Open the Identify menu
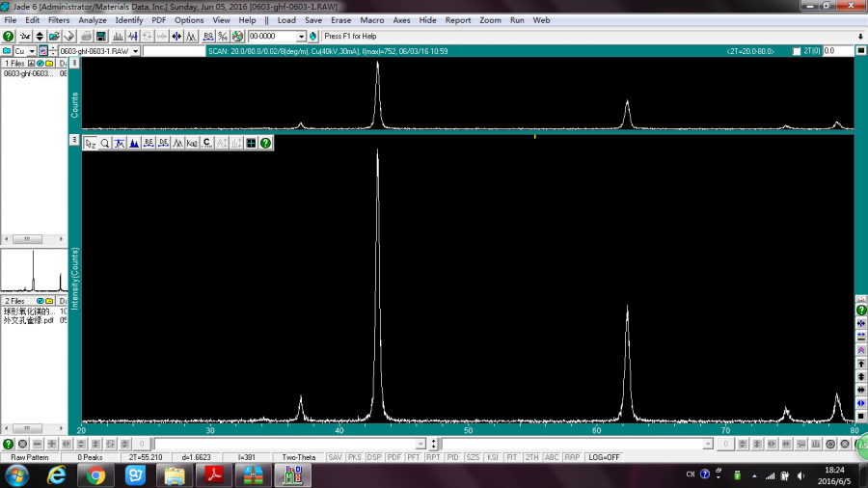This screenshot has height=488, width=868. point(128,20)
